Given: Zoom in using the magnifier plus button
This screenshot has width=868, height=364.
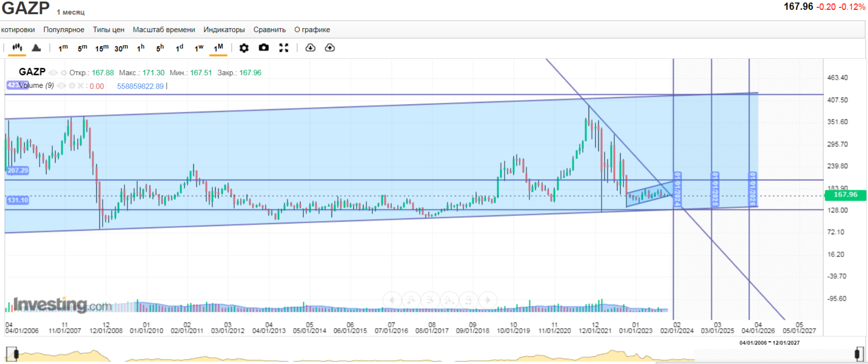Looking at the screenshot, I should [411, 300].
